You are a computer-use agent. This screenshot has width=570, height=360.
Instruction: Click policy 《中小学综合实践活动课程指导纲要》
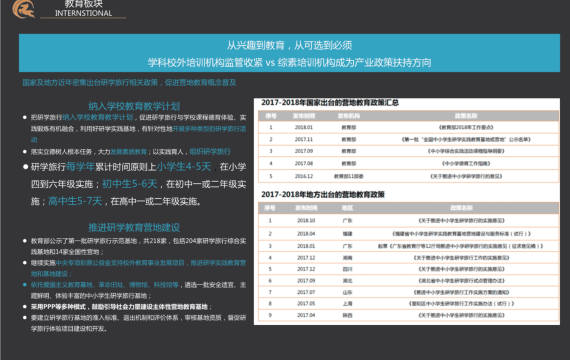[x=466, y=151]
